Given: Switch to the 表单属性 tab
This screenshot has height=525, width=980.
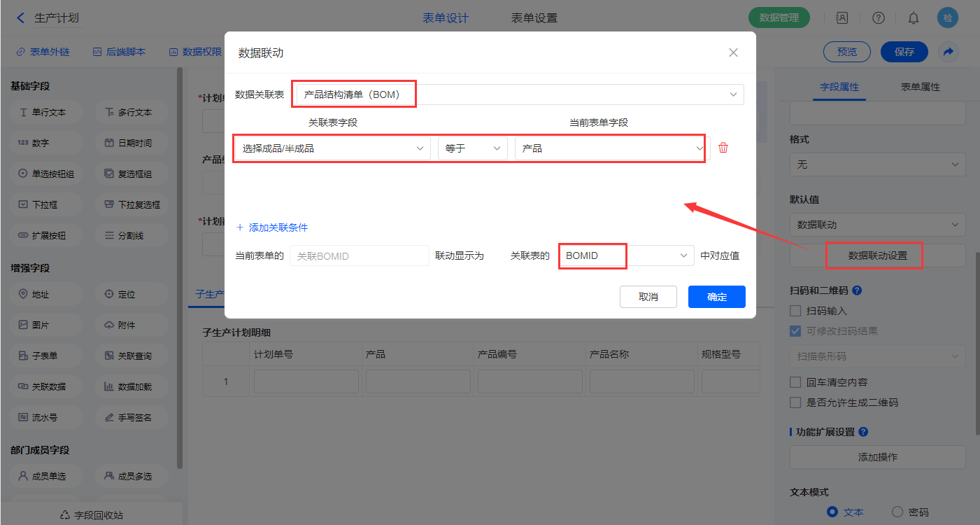Looking at the screenshot, I should point(920,87).
